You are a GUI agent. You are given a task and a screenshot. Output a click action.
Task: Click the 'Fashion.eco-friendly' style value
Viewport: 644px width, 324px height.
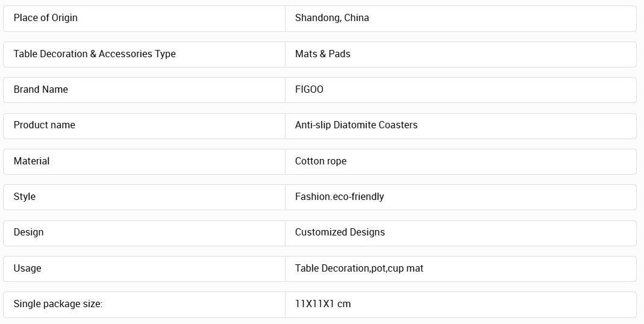[x=339, y=197]
